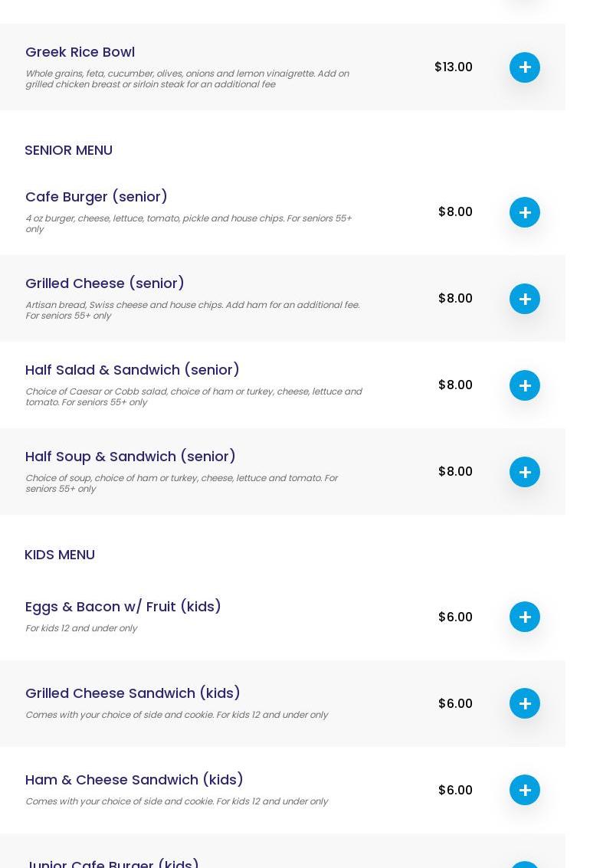590x868 pixels.
Task: Open Grilled Cheese Sandwich (kids) title
Action: point(133,693)
